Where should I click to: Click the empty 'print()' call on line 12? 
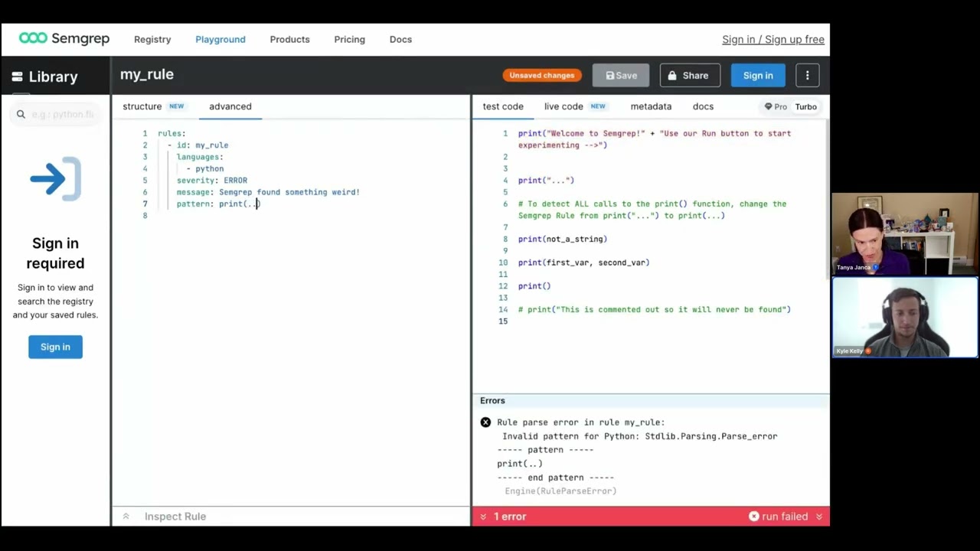534,286
